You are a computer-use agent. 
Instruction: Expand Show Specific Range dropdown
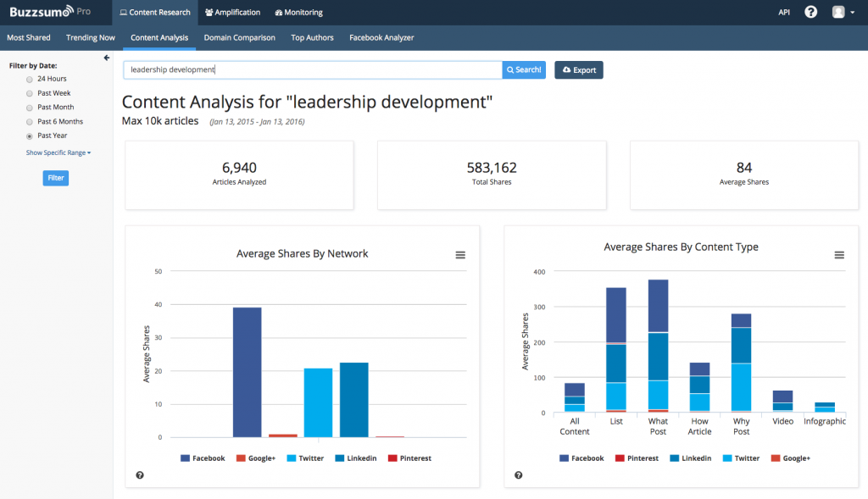coord(58,153)
